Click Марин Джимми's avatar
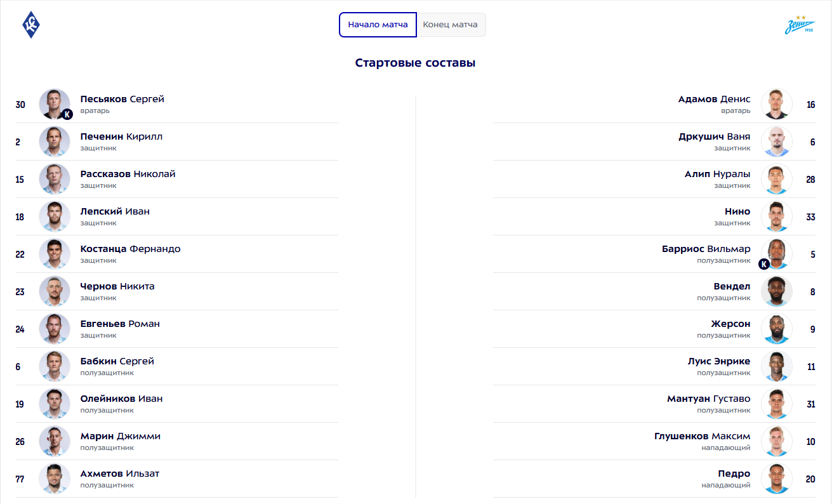Image resolution: width=832 pixels, height=504 pixels. click(55, 441)
